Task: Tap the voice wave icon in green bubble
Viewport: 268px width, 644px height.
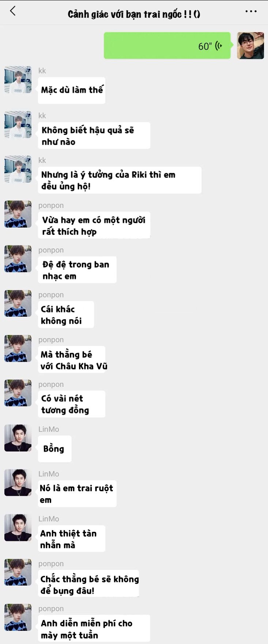Action: coord(219,46)
